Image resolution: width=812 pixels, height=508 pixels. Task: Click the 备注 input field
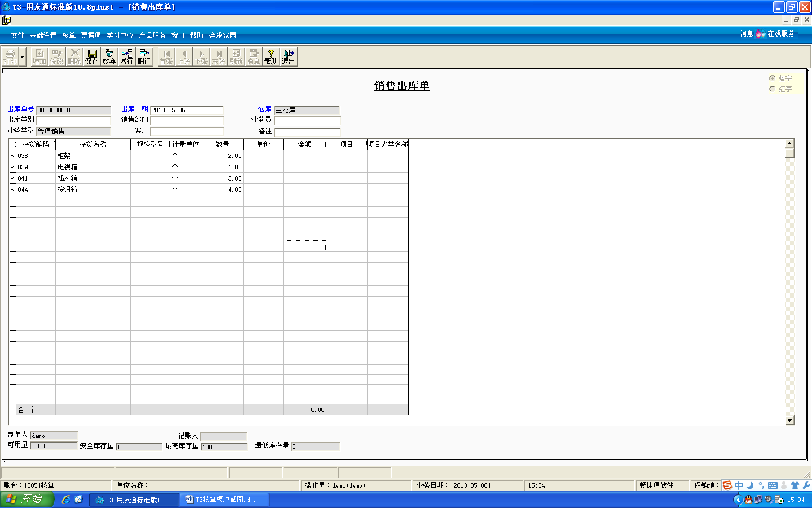307,131
